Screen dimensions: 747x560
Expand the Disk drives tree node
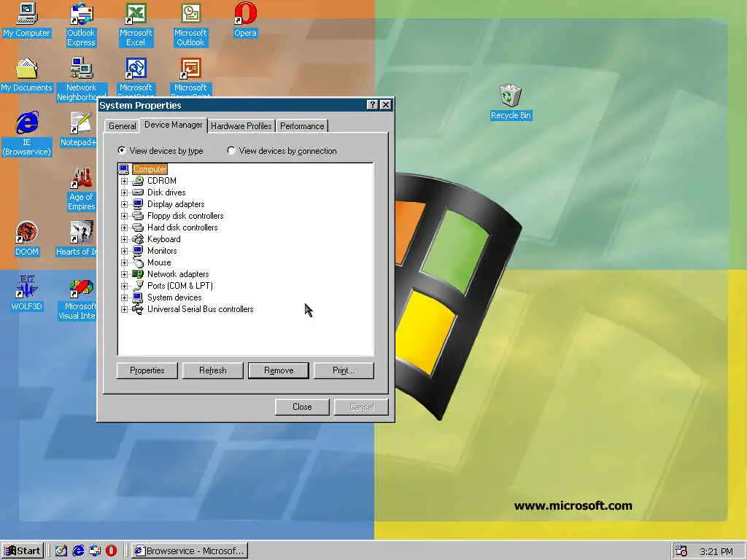coord(124,192)
